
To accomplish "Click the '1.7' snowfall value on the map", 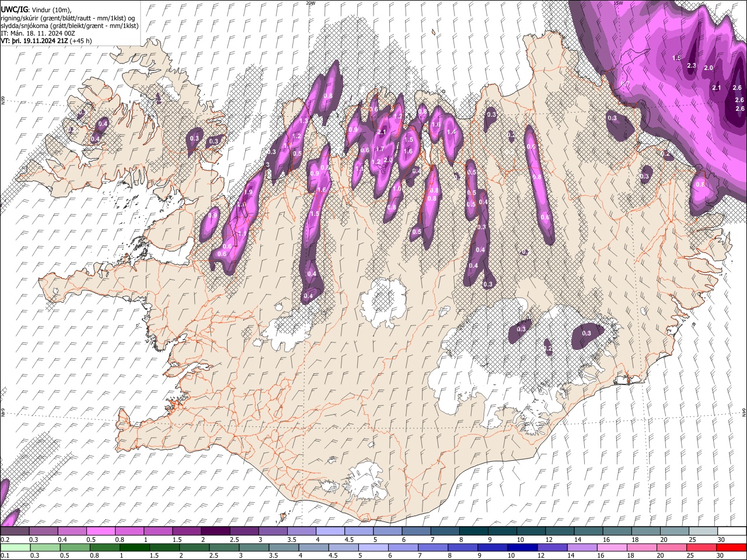I will coord(380,149).
